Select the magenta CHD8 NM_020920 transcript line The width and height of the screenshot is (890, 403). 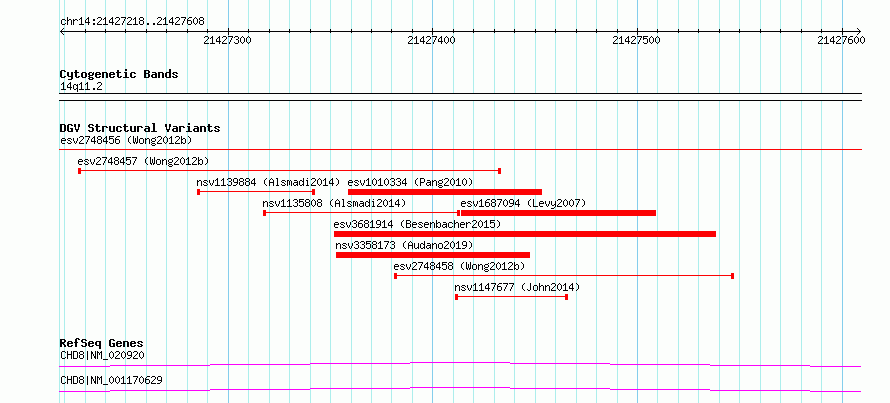click(x=460, y=364)
